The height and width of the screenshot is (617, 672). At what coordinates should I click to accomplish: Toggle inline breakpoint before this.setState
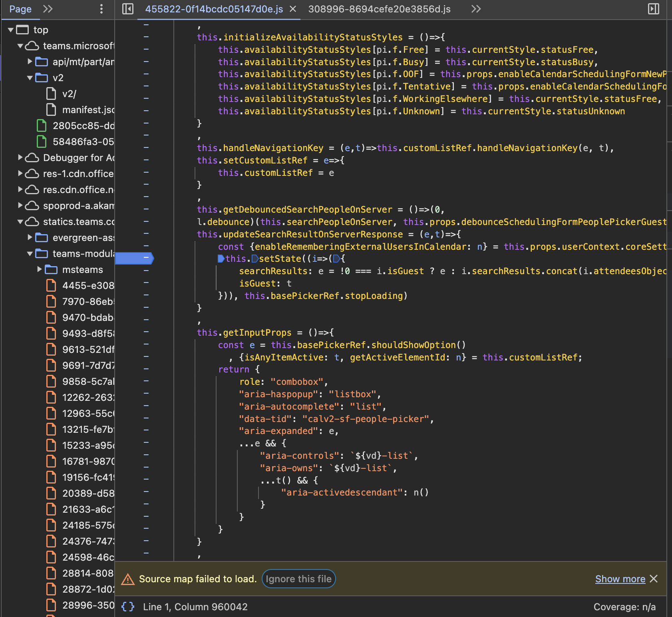pos(221,259)
